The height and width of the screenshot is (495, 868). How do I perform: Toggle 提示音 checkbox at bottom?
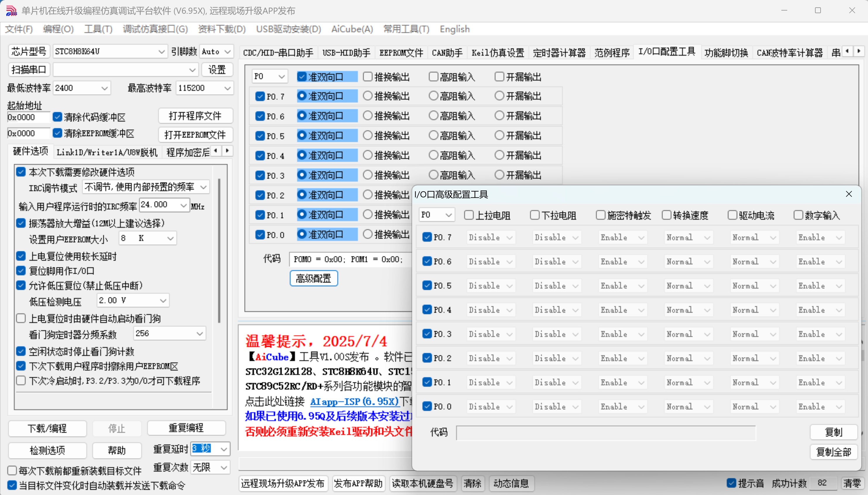point(731,483)
